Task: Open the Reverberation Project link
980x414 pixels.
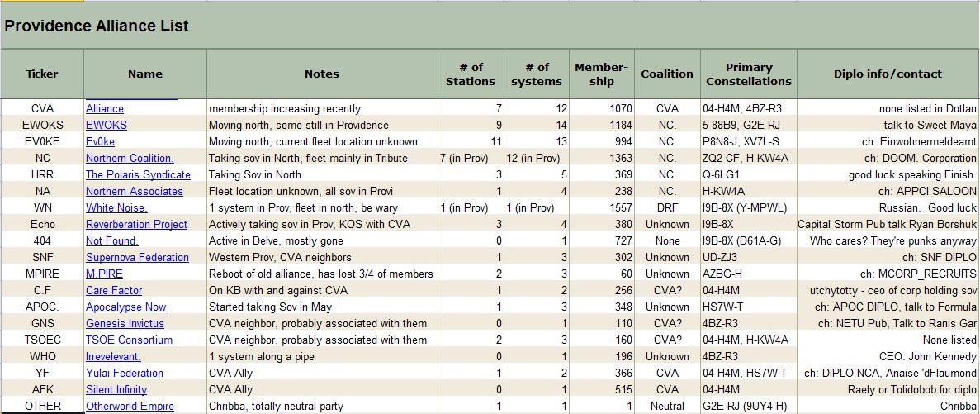Action: [x=136, y=224]
